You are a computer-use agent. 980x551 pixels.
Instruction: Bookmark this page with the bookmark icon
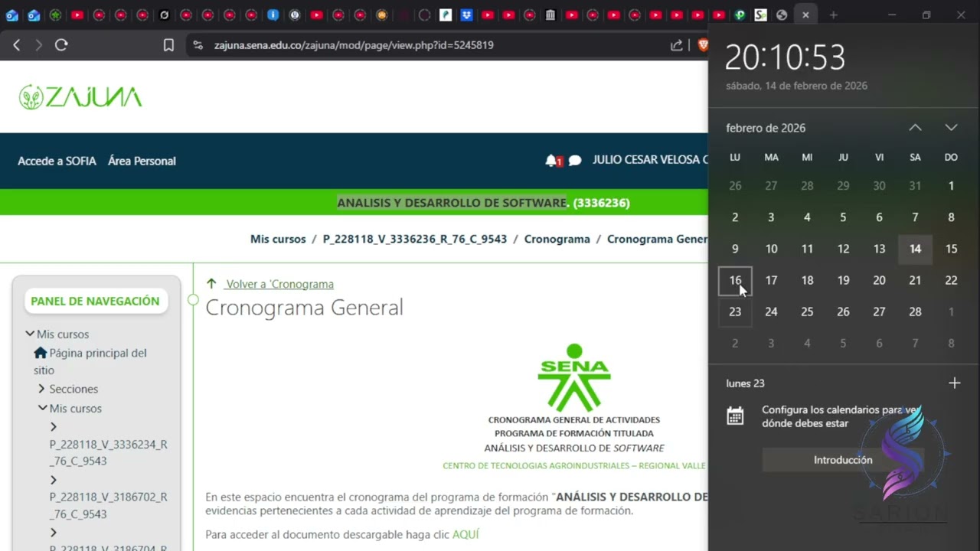coord(168,45)
